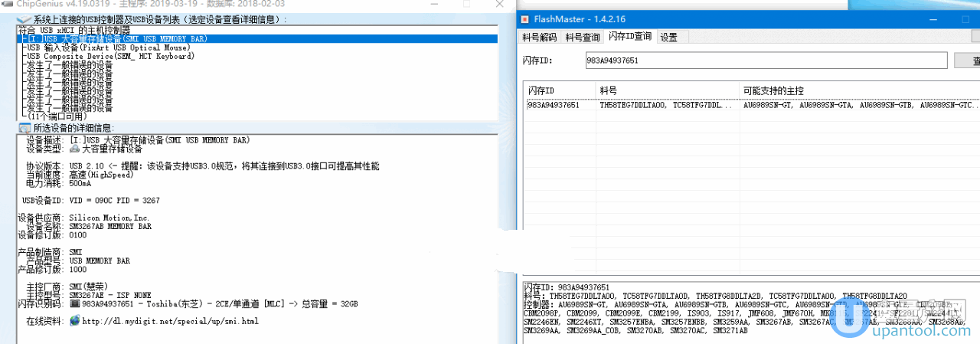Select PixArt USB Optical Mouse in device tree
Screen dimensions: 980x344
coord(107,48)
